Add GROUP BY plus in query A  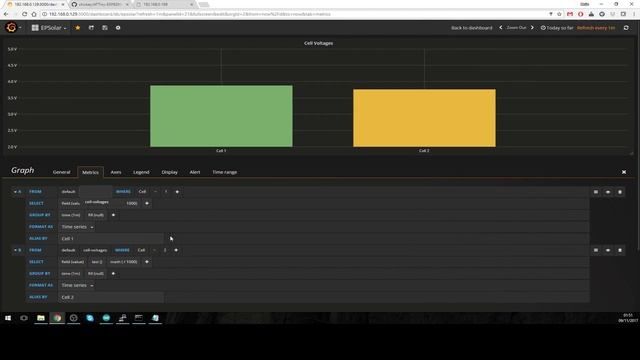tap(113, 215)
